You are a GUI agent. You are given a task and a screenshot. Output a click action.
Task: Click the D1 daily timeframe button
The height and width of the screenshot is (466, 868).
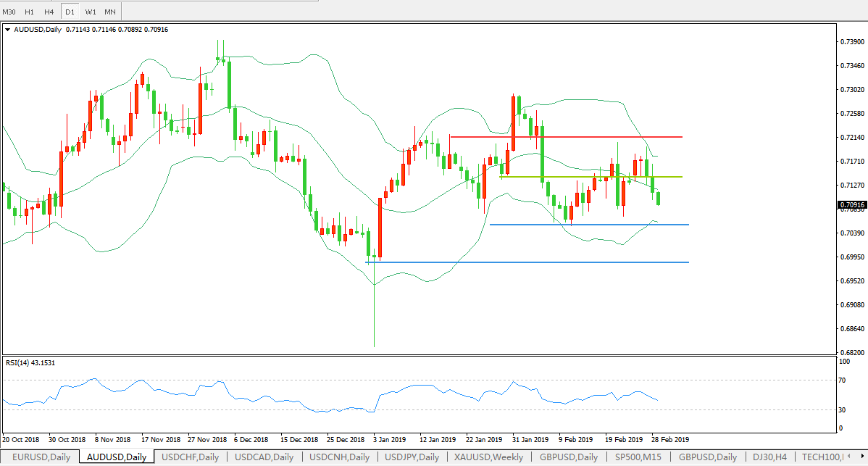(x=70, y=12)
